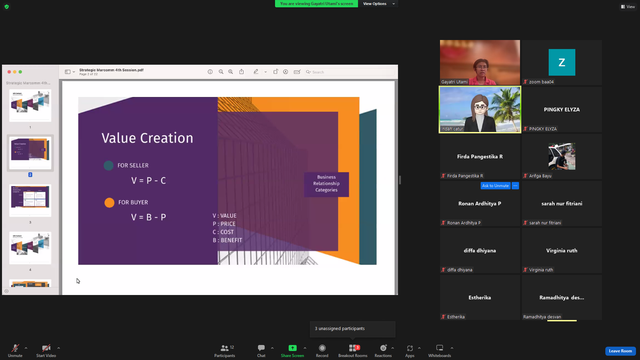
Task: Click the Preview document title text
Action: [x=111, y=70]
